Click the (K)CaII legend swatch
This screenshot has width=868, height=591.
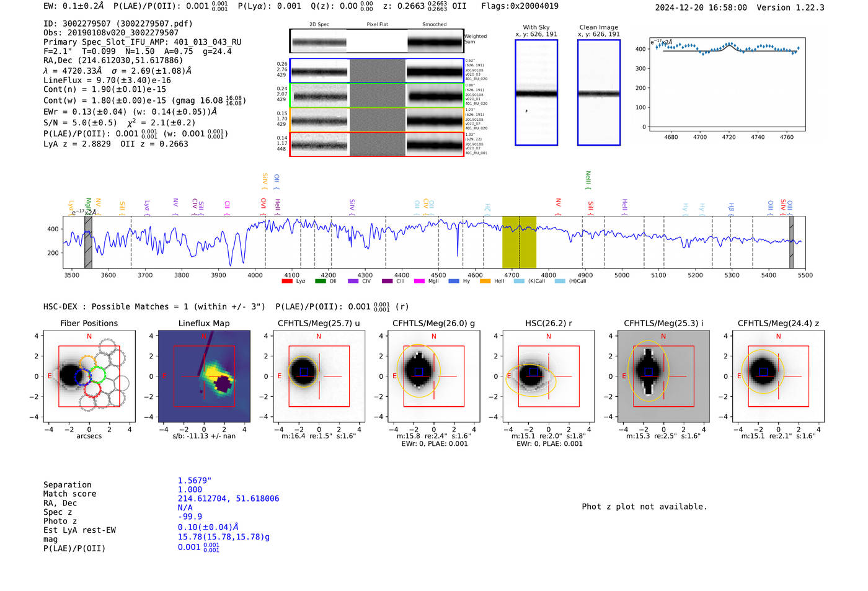[x=519, y=282]
